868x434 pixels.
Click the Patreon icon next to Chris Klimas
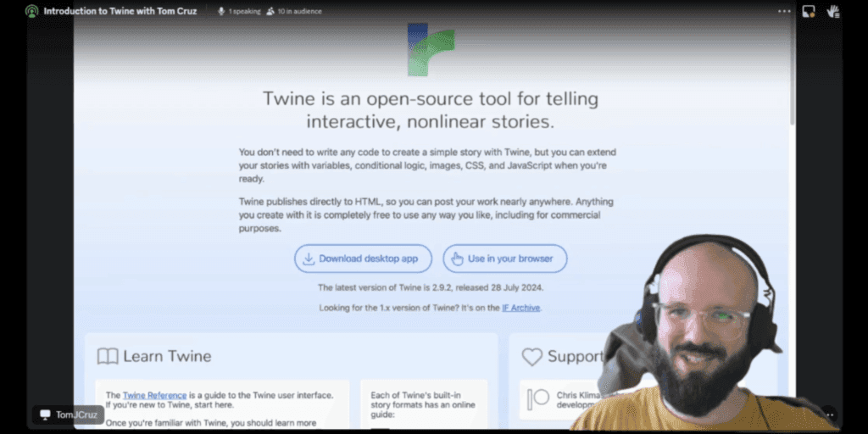coord(538,399)
